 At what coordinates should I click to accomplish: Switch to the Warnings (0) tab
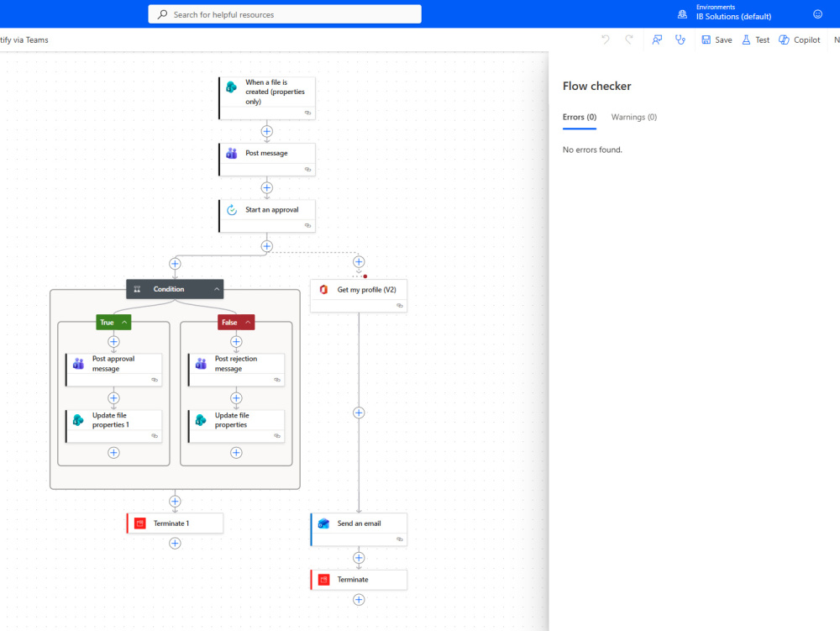(633, 117)
